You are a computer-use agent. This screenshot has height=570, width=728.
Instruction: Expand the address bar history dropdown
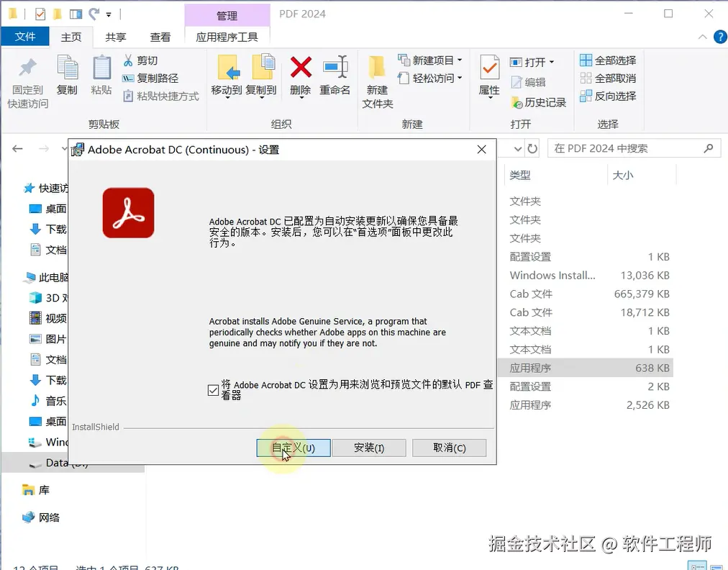click(518, 149)
